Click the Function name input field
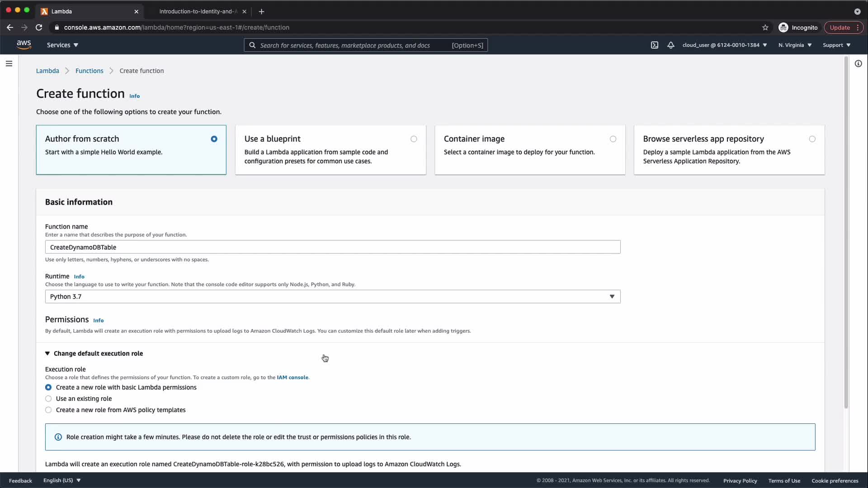The image size is (868, 488). click(332, 247)
